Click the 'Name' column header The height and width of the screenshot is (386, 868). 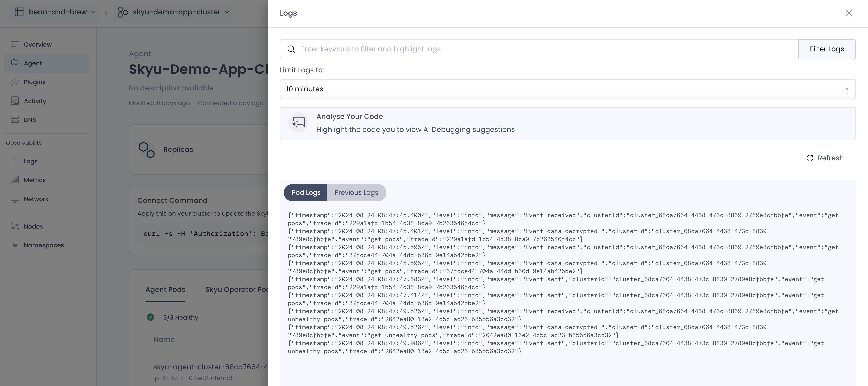pyautogui.click(x=164, y=340)
